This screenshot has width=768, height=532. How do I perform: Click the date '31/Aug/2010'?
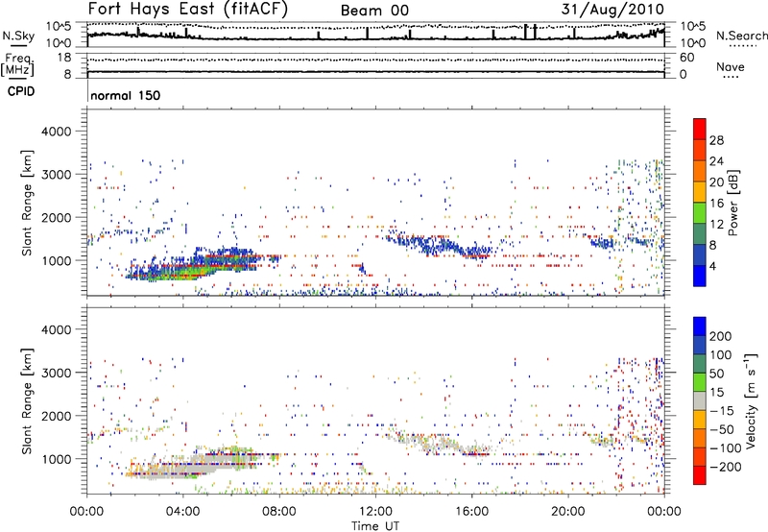[x=612, y=10]
